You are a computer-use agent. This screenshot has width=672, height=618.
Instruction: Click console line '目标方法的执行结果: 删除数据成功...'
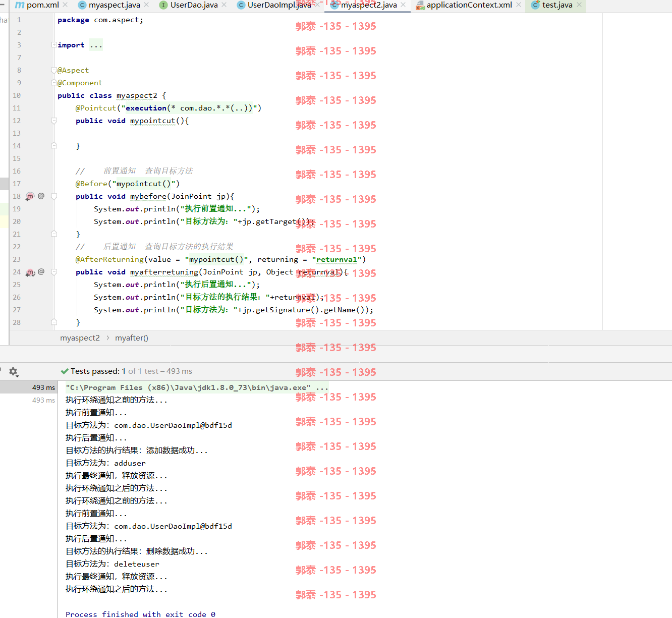[x=137, y=551]
